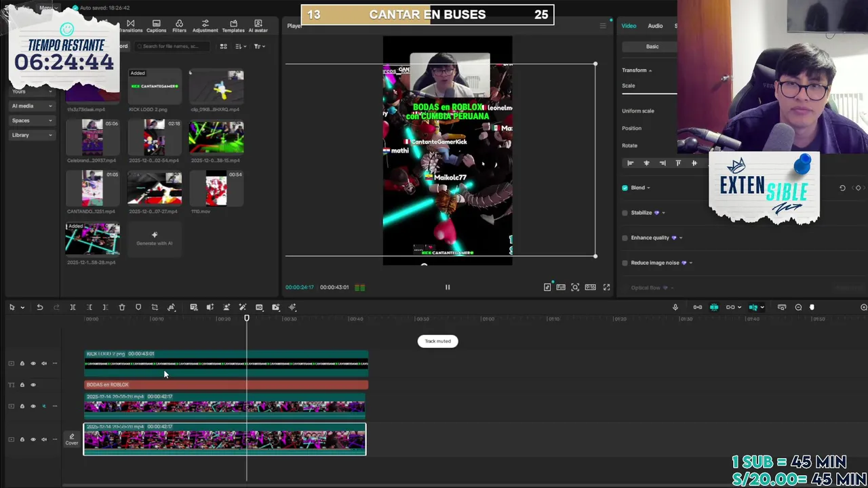This screenshot has width=868, height=488.
Task: Hide the KICK LOGO track with eye icon
Action: pos(33,363)
